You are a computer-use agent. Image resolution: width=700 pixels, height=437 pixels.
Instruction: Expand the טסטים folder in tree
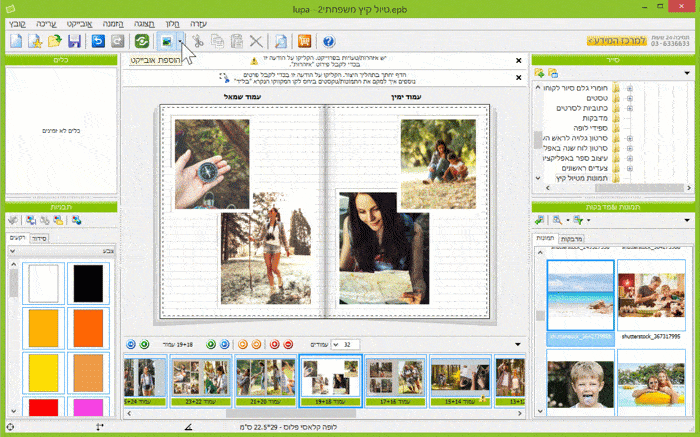click(629, 100)
